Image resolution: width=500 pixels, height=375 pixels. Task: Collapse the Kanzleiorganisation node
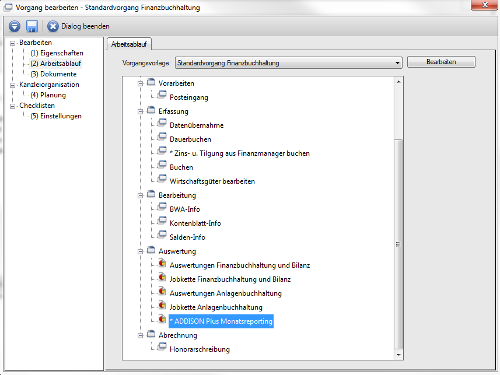click(12, 85)
